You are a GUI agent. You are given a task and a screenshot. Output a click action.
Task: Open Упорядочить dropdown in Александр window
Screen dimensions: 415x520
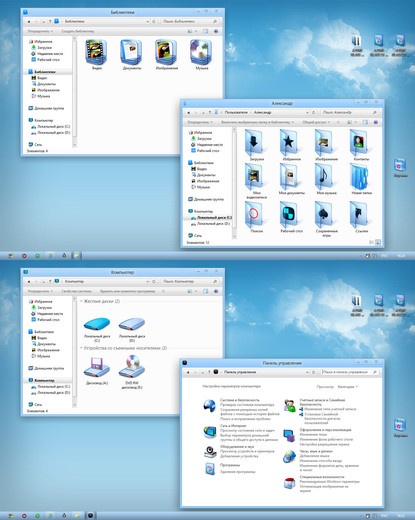200,122
